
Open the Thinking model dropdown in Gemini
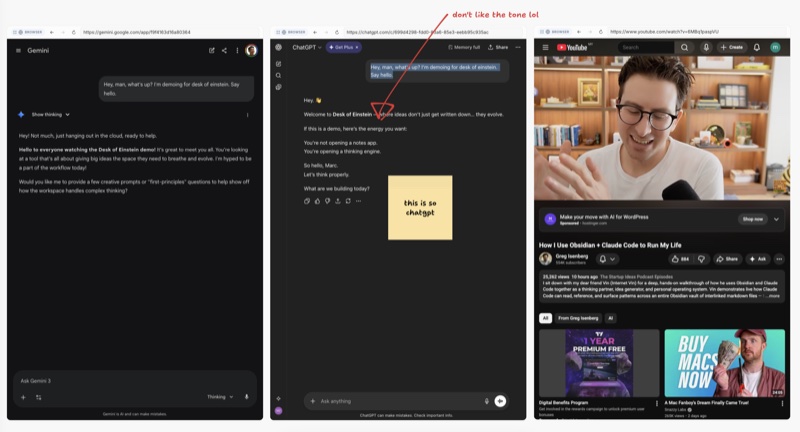(220, 397)
